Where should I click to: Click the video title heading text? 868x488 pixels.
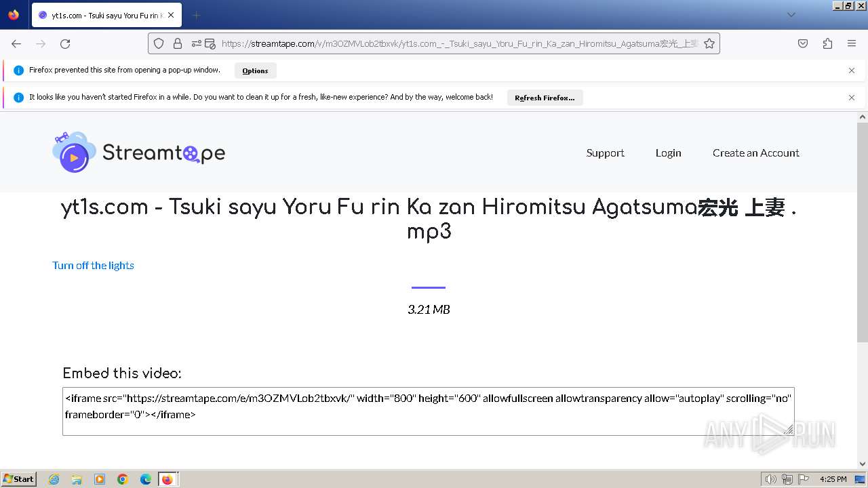pyautogui.click(x=429, y=219)
